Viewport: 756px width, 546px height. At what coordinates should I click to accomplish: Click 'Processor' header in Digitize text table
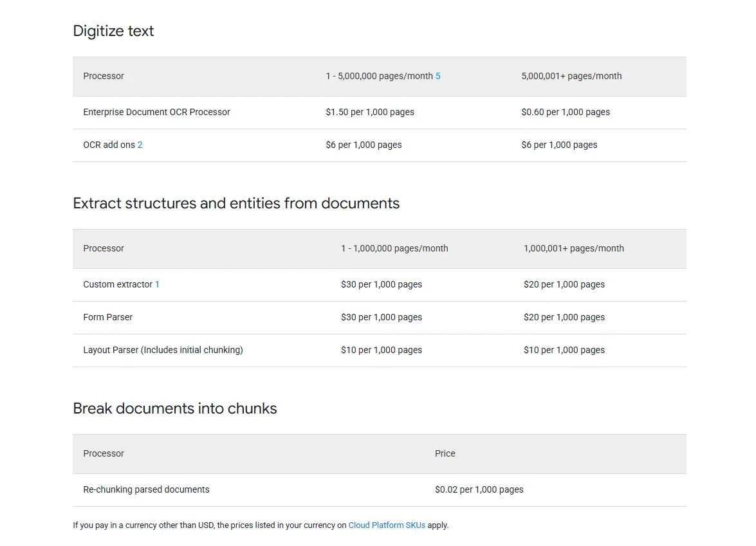104,76
